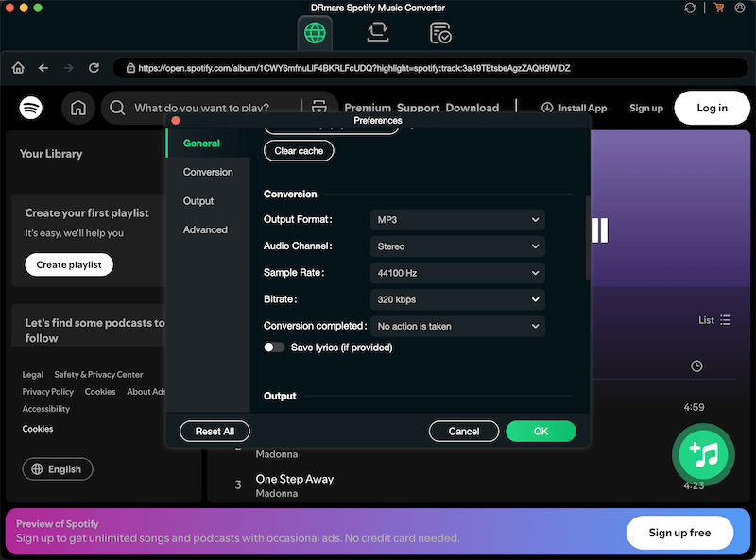Reload the page with refresh icon
Screen dimensions: 756x560
pos(94,68)
